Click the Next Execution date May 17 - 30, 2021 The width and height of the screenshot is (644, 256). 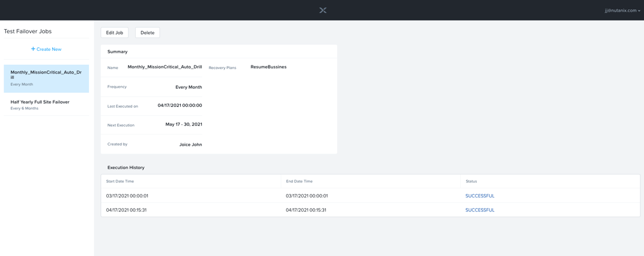coord(184,124)
